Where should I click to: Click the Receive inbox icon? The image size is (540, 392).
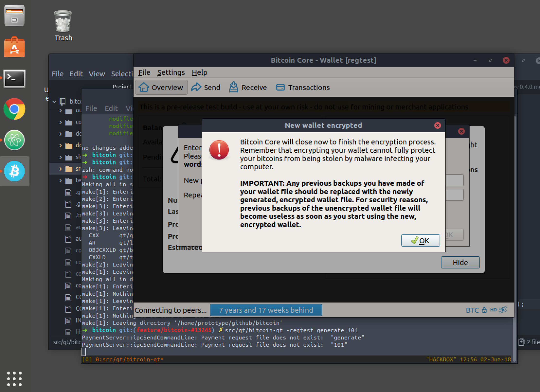(234, 87)
